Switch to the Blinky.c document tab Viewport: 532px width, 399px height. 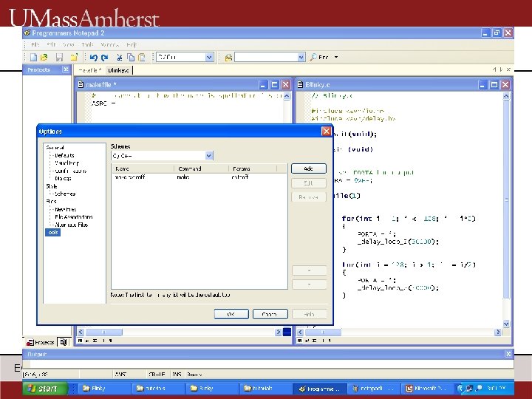point(118,70)
